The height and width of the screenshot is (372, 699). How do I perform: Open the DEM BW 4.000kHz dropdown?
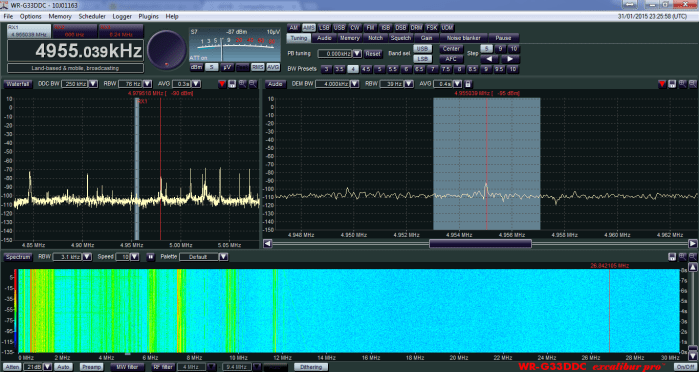pos(354,84)
